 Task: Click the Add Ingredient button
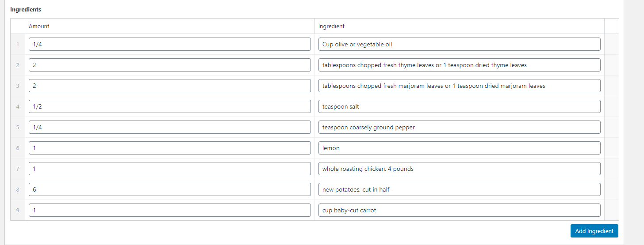[594, 231]
